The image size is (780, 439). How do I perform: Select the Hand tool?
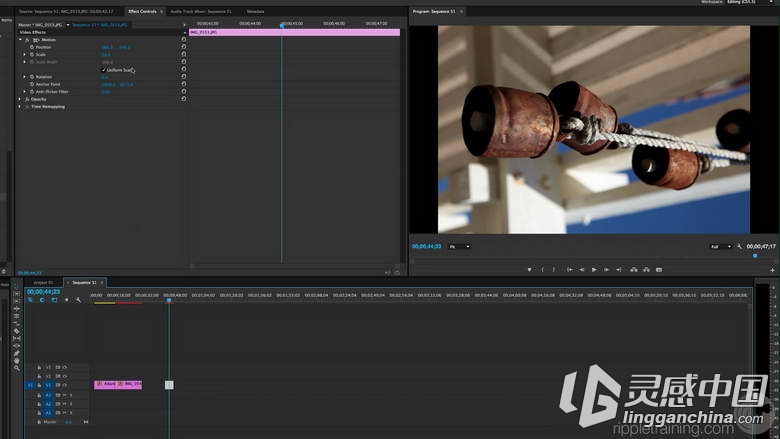16,360
